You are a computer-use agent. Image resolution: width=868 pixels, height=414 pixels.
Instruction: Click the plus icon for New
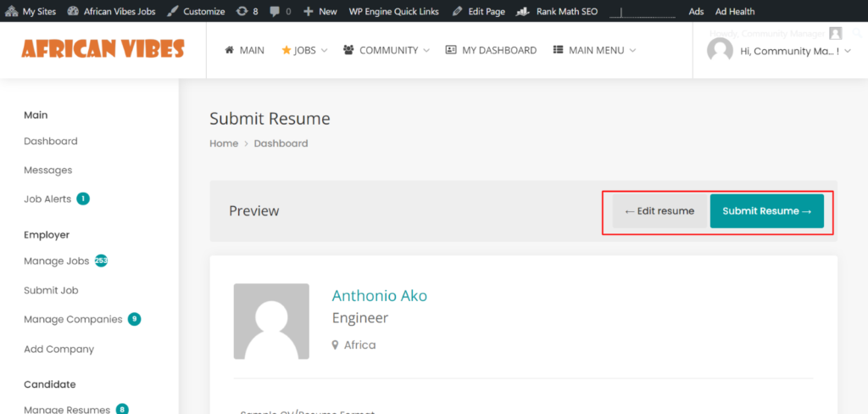coord(309,11)
